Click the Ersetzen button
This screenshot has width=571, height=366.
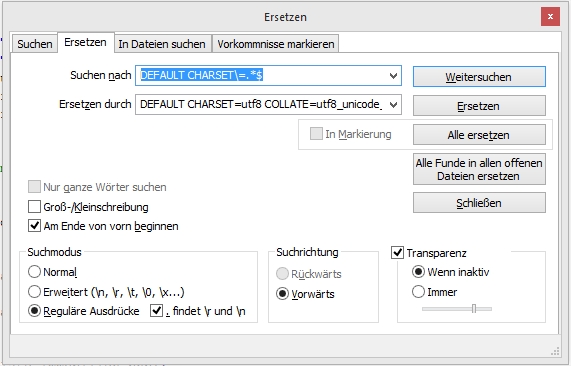tap(479, 106)
